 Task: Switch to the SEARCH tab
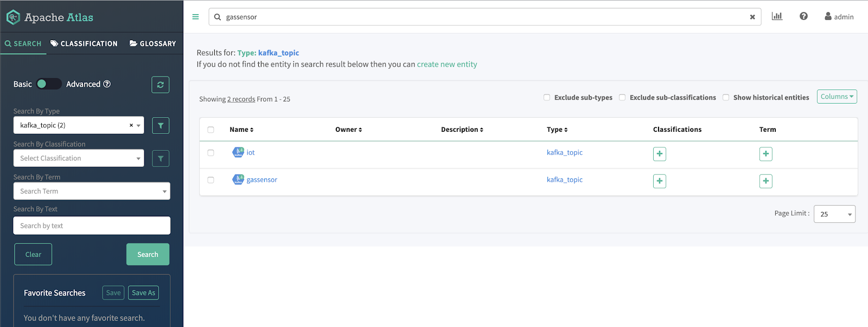click(x=23, y=43)
